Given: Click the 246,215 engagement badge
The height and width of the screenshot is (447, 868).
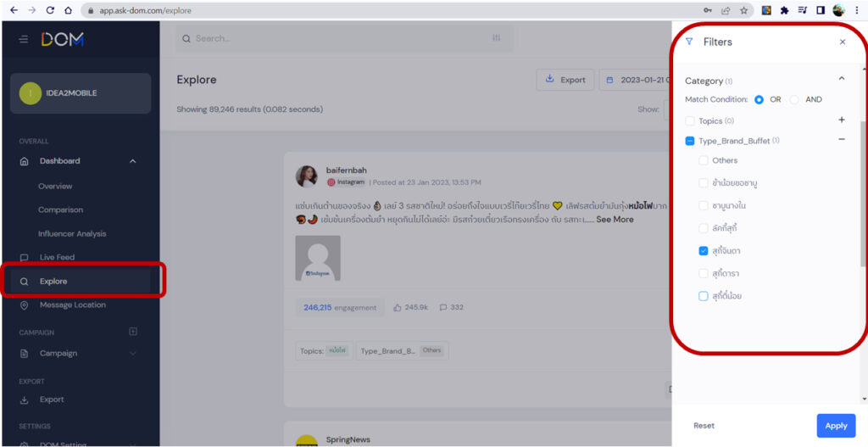Looking at the screenshot, I should pos(340,307).
